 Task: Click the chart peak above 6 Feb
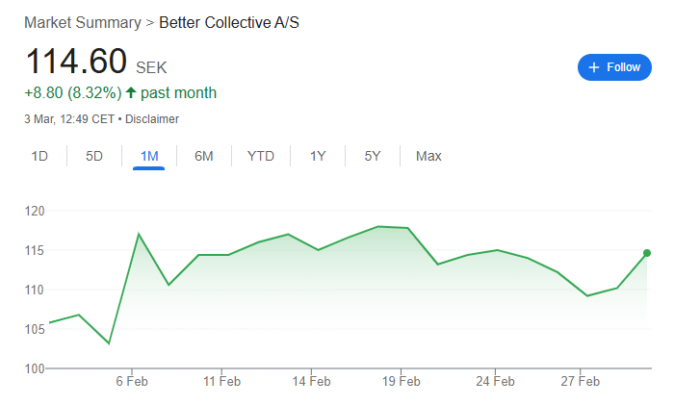pos(138,234)
